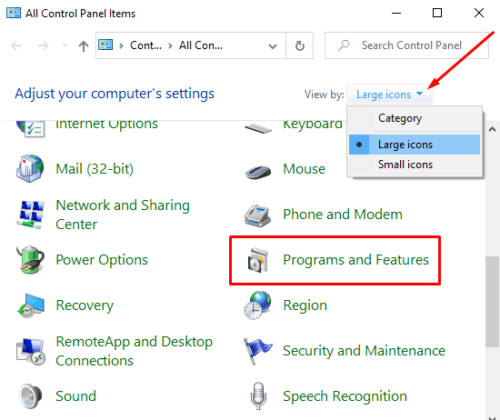Click the Search Control Panel field
This screenshot has height=420, width=500.
pyautogui.click(x=407, y=45)
